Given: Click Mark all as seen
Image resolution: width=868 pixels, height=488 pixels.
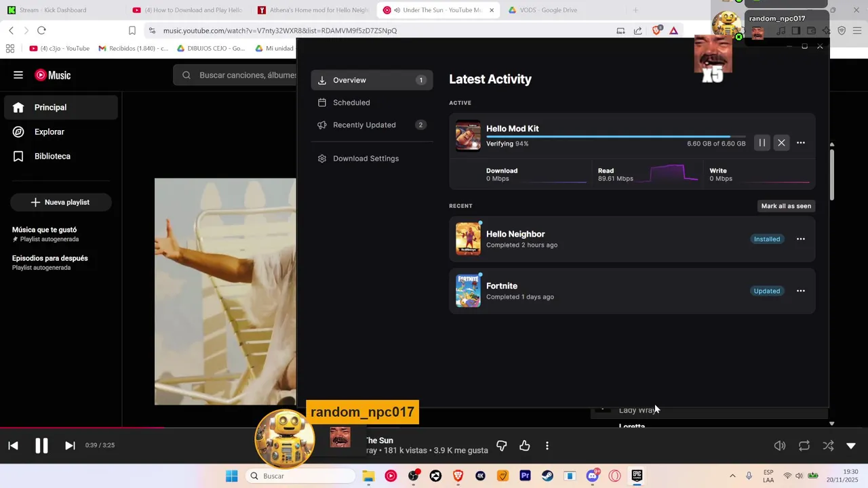Looking at the screenshot, I should [786, 206].
